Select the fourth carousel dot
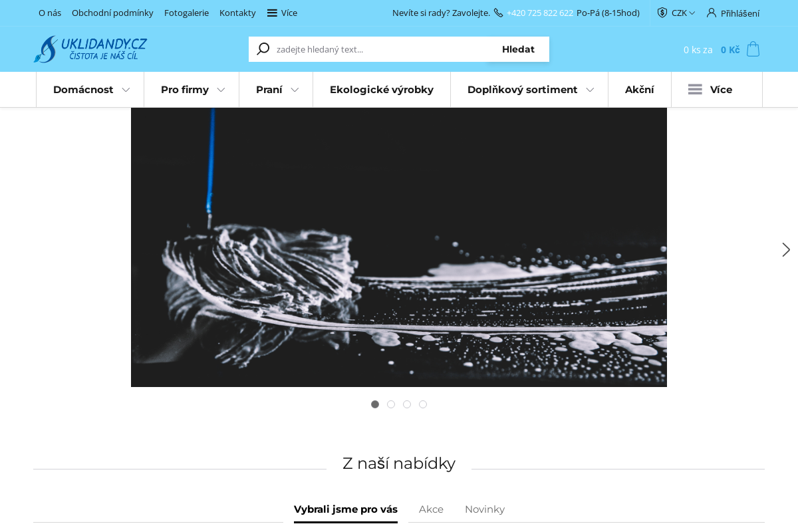Image resolution: width=798 pixels, height=532 pixels. [423, 404]
